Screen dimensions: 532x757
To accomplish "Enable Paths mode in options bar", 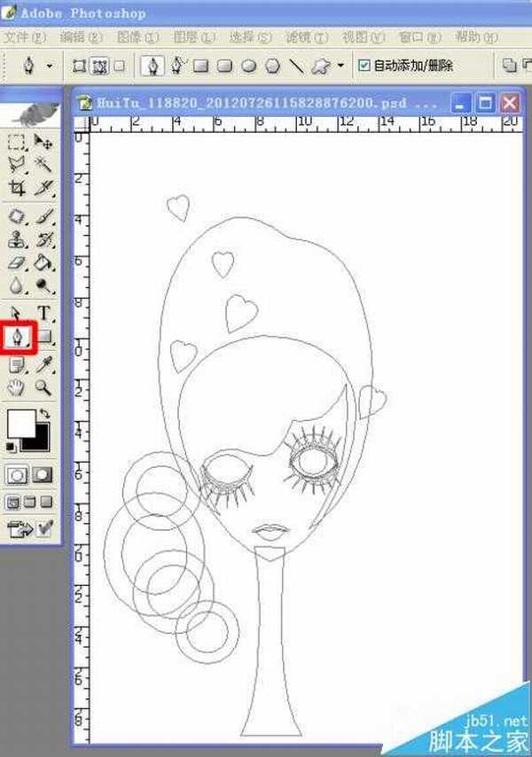I will (x=99, y=66).
